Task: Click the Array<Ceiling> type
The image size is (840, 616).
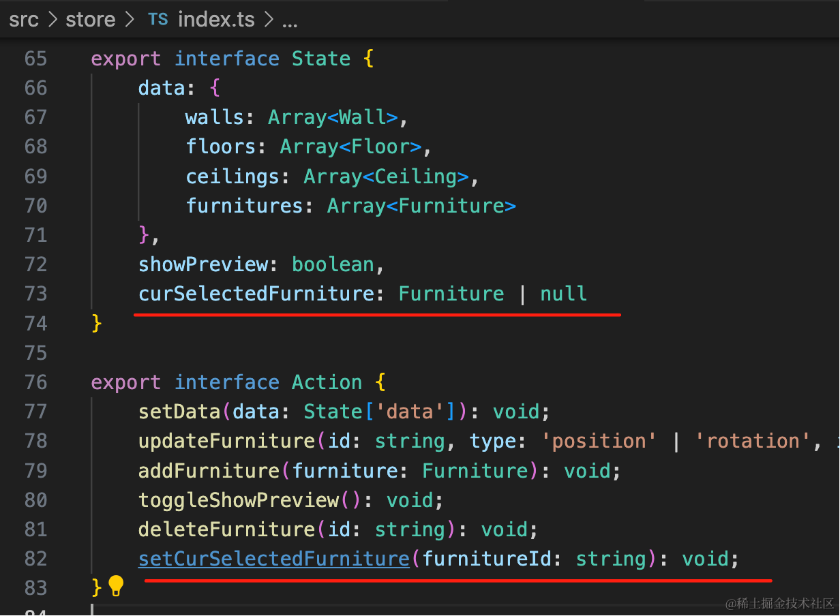Action: tap(387, 176)
